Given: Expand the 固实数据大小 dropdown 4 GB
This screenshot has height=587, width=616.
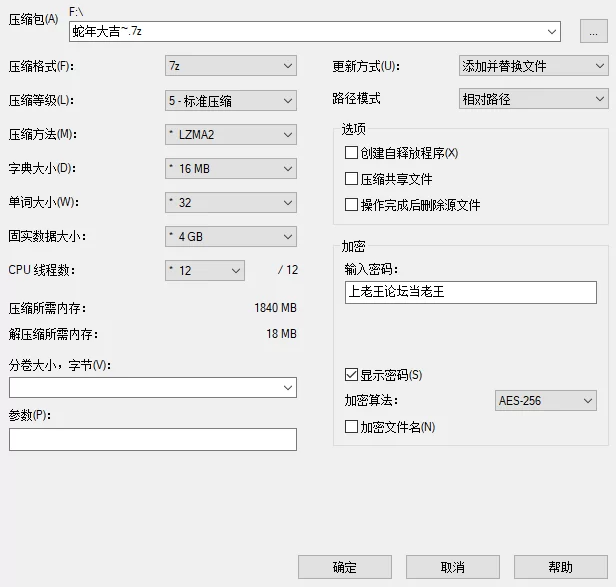Looking at the screenshot, I should coord(231,237).
